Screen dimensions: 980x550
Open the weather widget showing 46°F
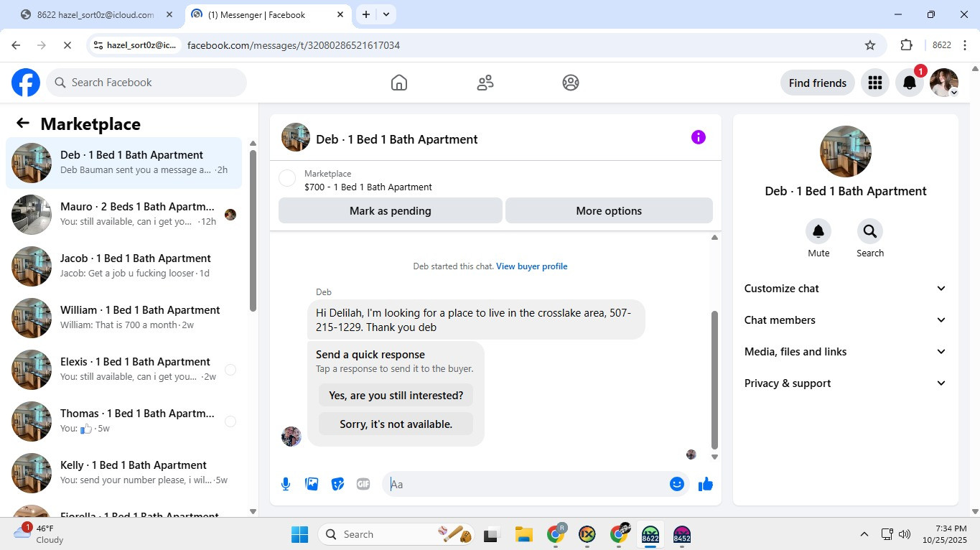[x=39, y=534]
